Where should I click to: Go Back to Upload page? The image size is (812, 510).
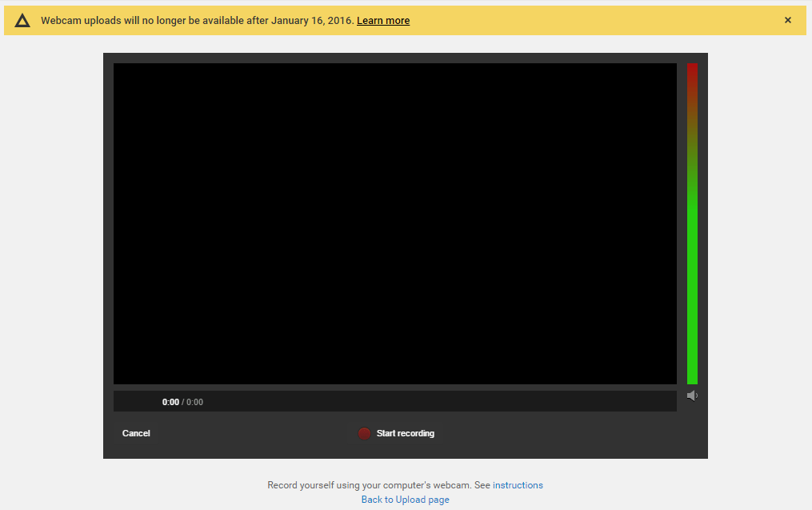[405, 500]
